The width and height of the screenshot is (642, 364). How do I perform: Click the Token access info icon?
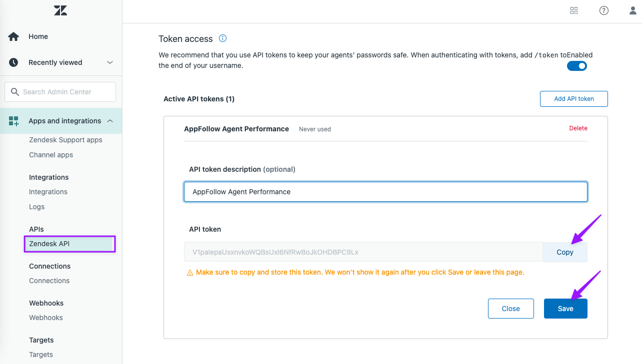click(223, 38)
